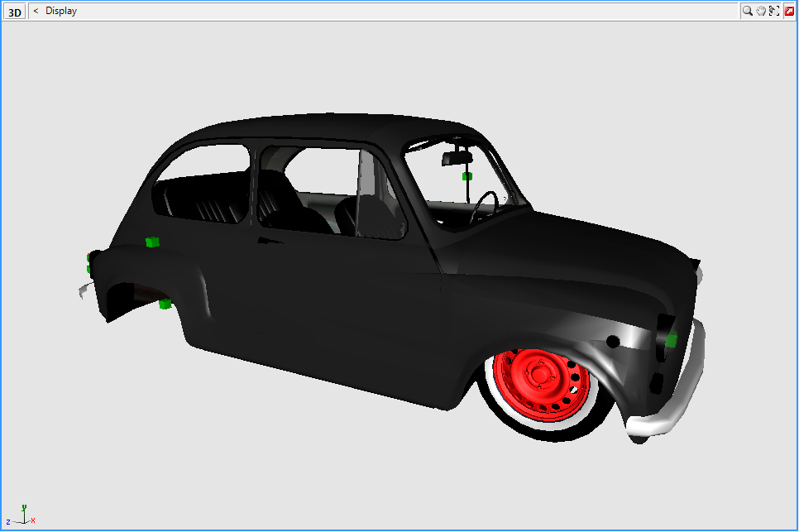The image size is (799, 532).
Task: Click the green Y axis arrow
Action: click(x=24, y=507)
